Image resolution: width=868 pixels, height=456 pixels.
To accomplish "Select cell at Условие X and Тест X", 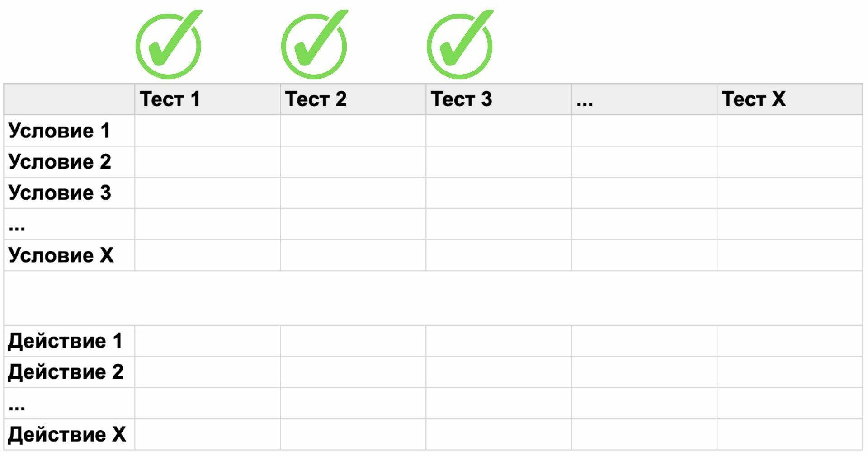I will point(789,255).
